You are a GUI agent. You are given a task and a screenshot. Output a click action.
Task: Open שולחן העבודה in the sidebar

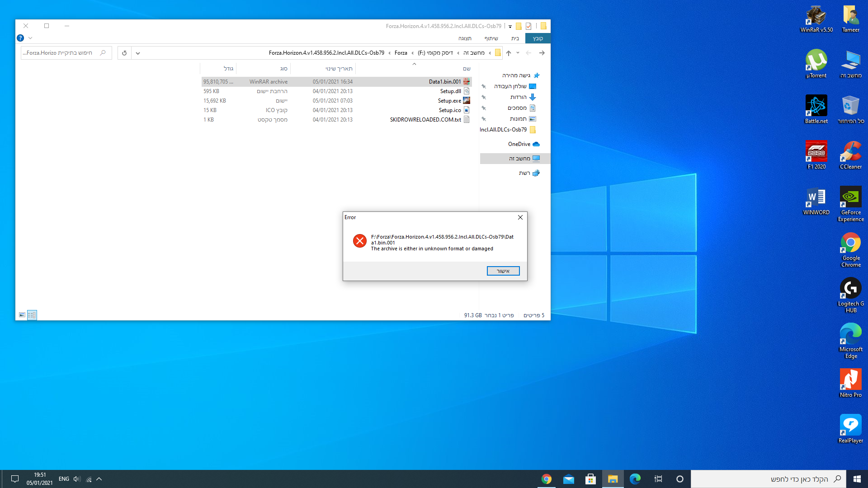tap(515, 86)
